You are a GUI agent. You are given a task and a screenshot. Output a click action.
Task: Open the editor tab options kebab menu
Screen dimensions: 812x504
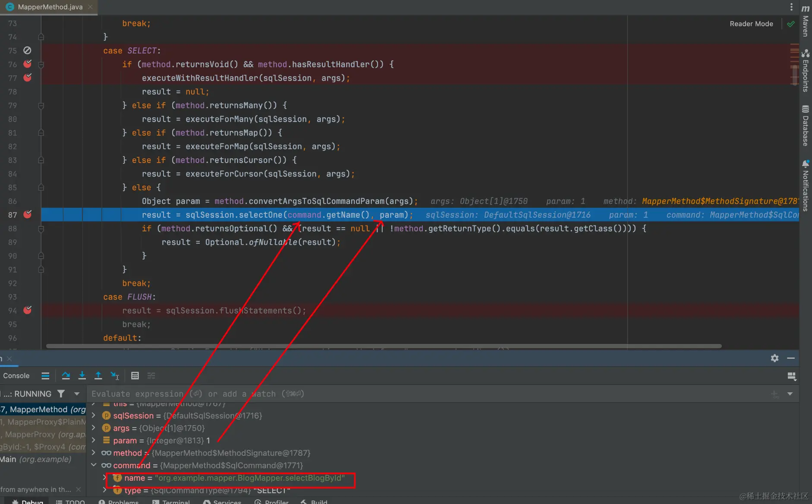tap(791, 7)
